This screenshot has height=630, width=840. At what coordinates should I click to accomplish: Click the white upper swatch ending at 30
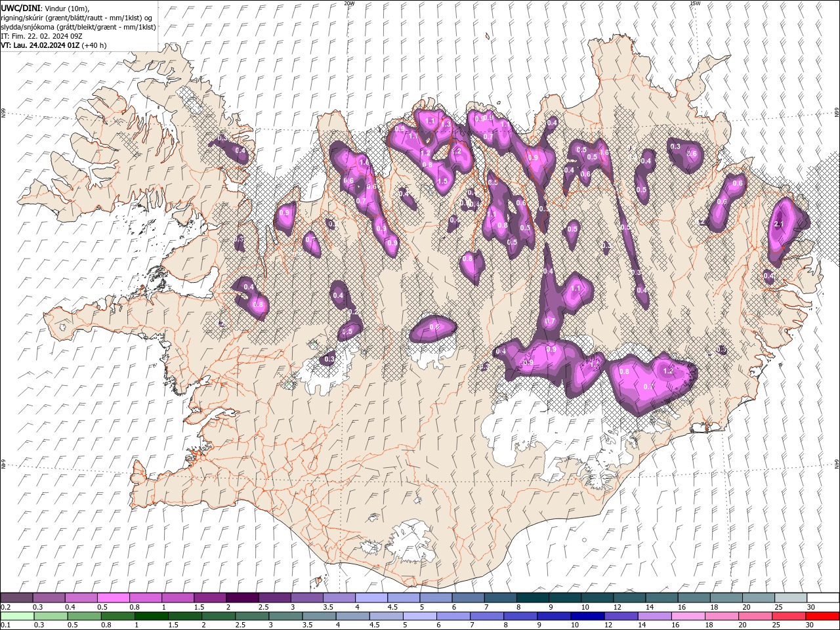point(822,598)
